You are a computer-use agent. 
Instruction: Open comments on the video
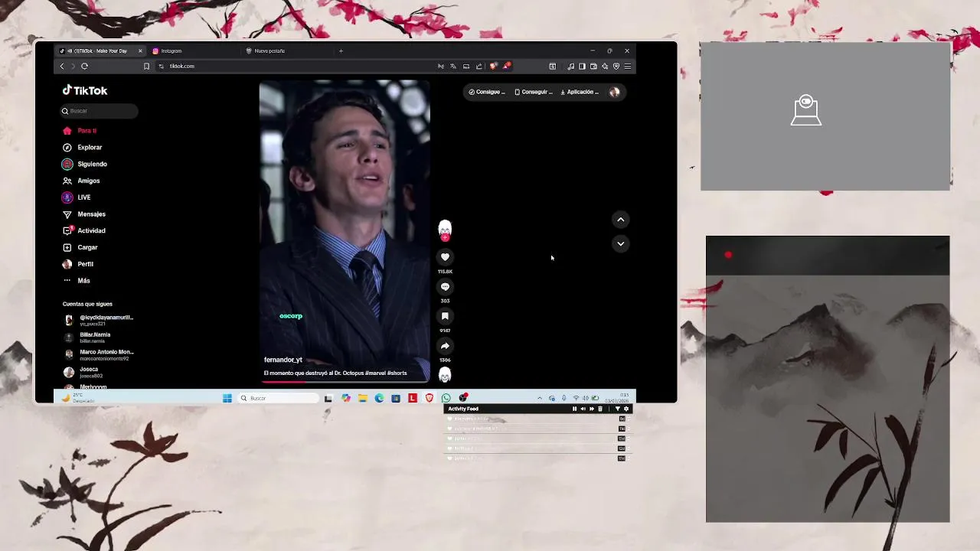pos(445,287)
